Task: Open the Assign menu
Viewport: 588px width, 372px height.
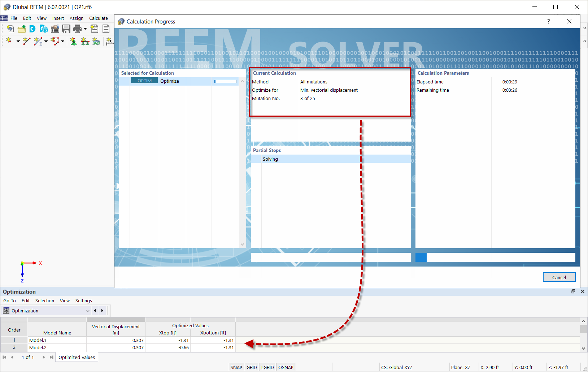Action: pos(76,18)
